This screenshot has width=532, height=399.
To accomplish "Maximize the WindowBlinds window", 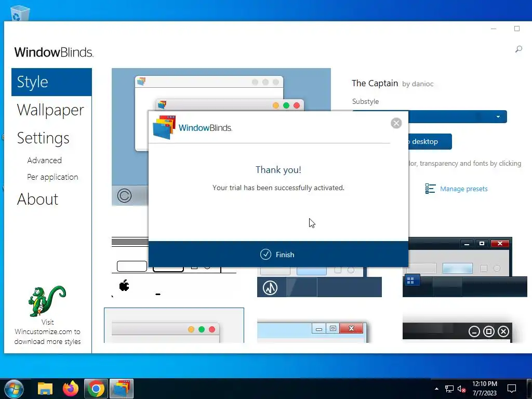I will click(x=517, y=29).
